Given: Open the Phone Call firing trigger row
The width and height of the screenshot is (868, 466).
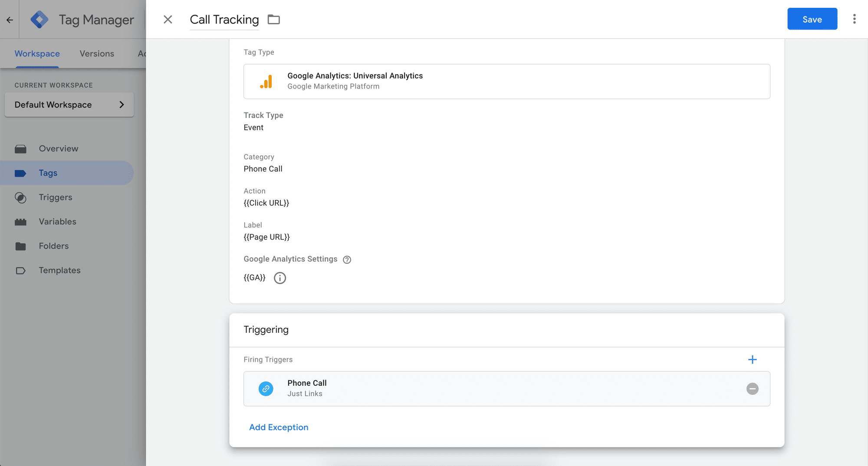Looking at the screenshot, I should click(x=506, y=389).
